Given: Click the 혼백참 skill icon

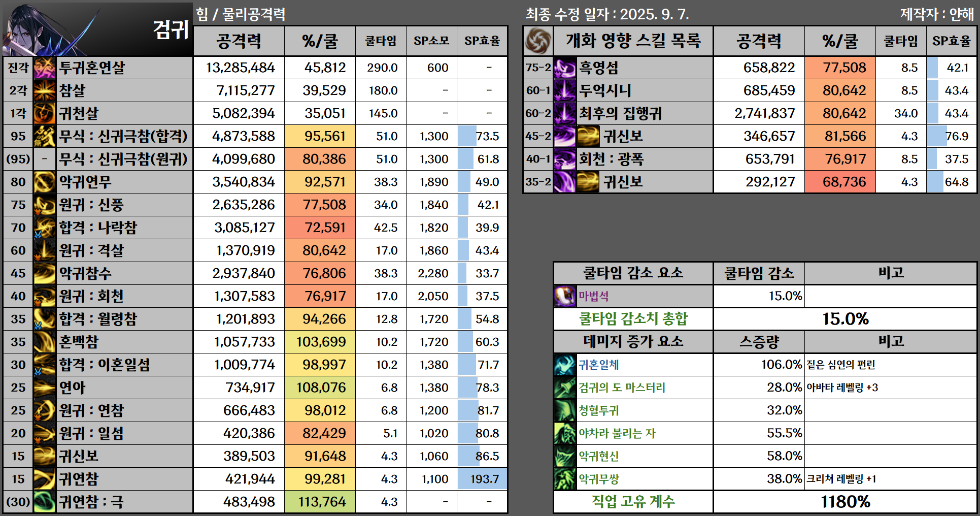Looking at the screenshot, I should 45,342.
